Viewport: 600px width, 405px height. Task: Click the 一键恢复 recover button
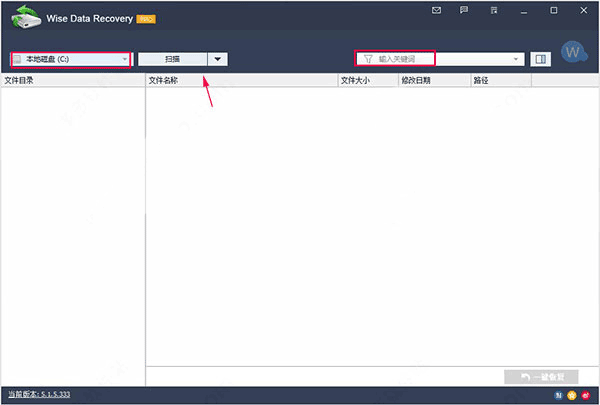point(541,377)
